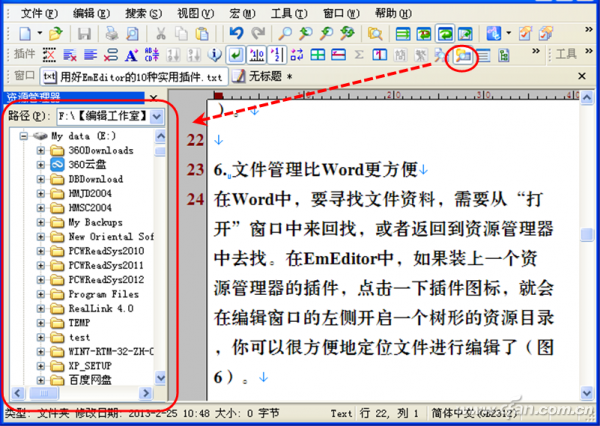
Task: Collapse the My data (E:) drive node
Action: click(x=24, y=136)
